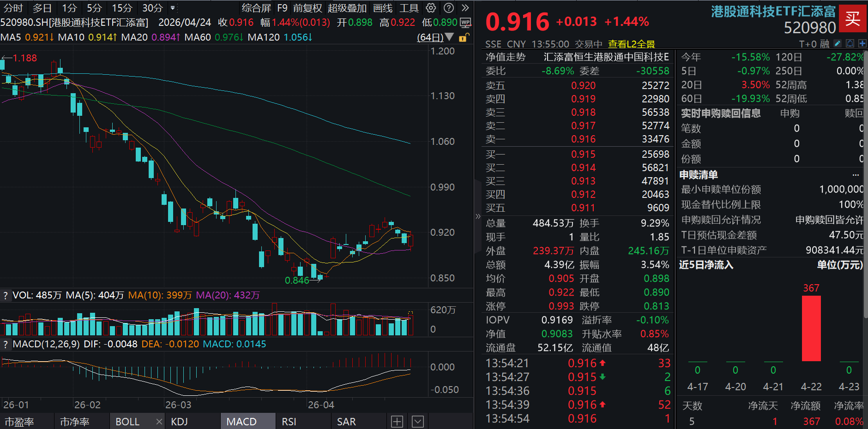Viewport: 868px width, 429px height.
Task: Click the pencil edit icon near T+0 融
Action: pos(838,43)
